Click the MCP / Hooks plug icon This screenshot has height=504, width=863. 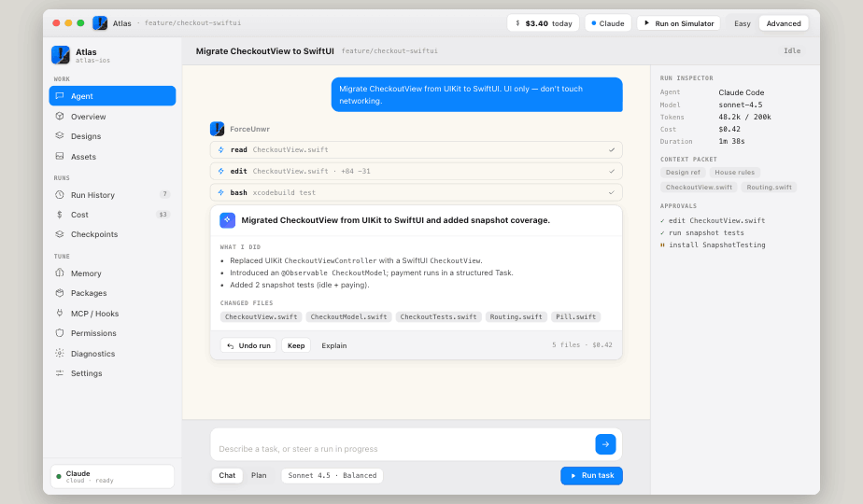coord(60,313)
